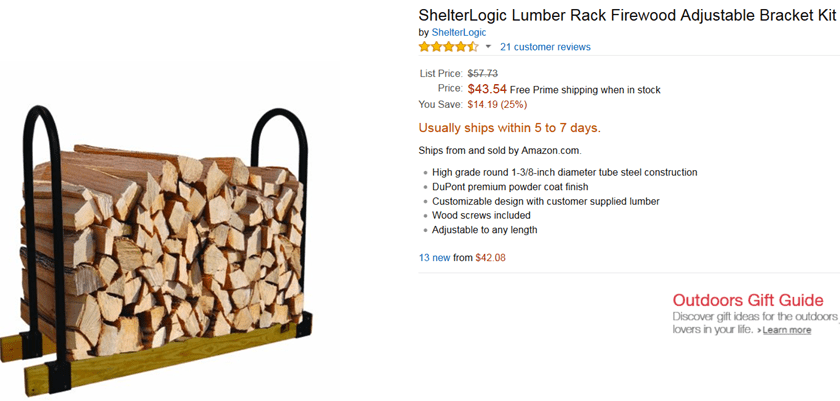Screen dimensions: 840x401
Task: Click the ShelterLogic Lumber Rack product title
Action: coord(628,15)
